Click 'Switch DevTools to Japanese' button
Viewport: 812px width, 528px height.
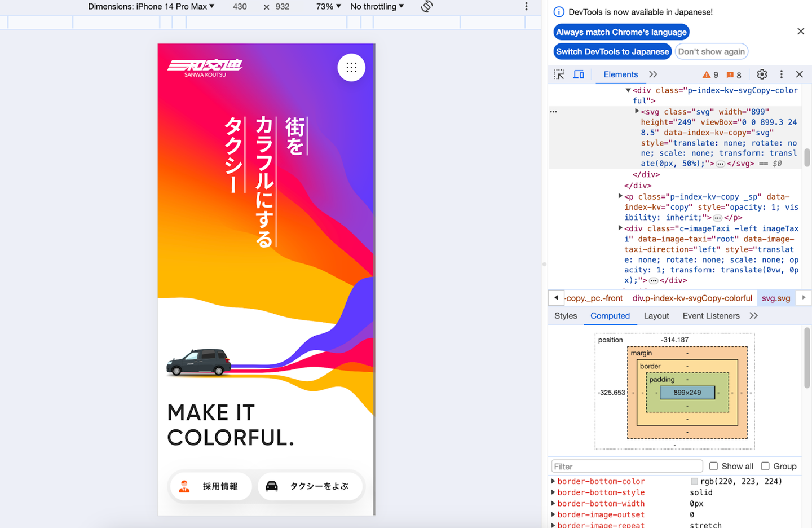(612, 51)
